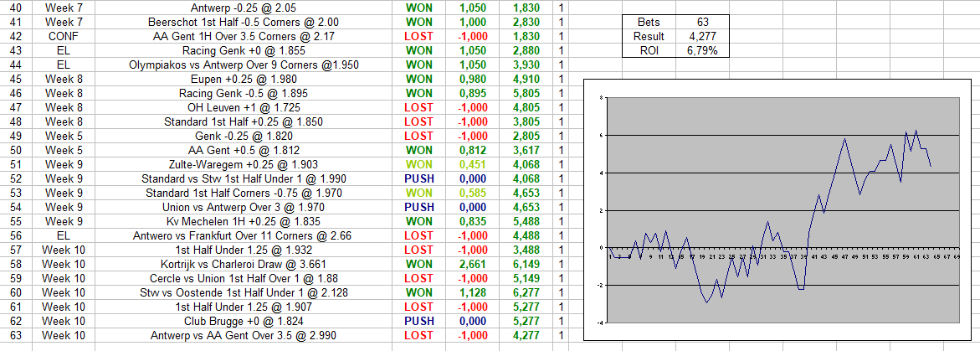Viewport: 980px width, 351px height.
Task: Select the cell "AA Gent +0.5 @ 1.812"
Action: point(244,150)
